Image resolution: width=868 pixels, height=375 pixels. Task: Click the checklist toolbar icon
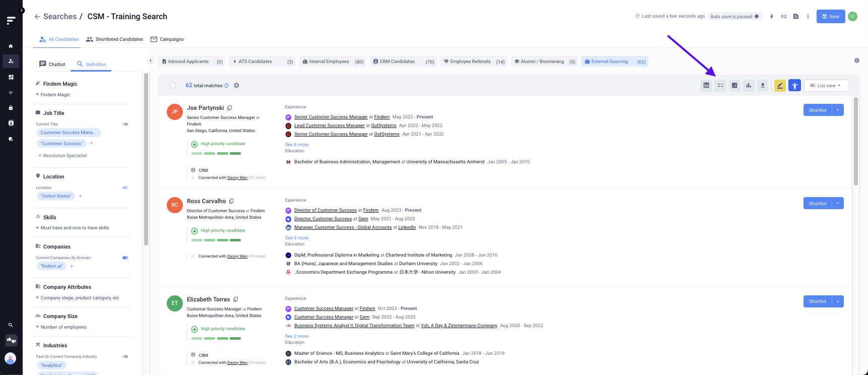[x=720, y=86]
